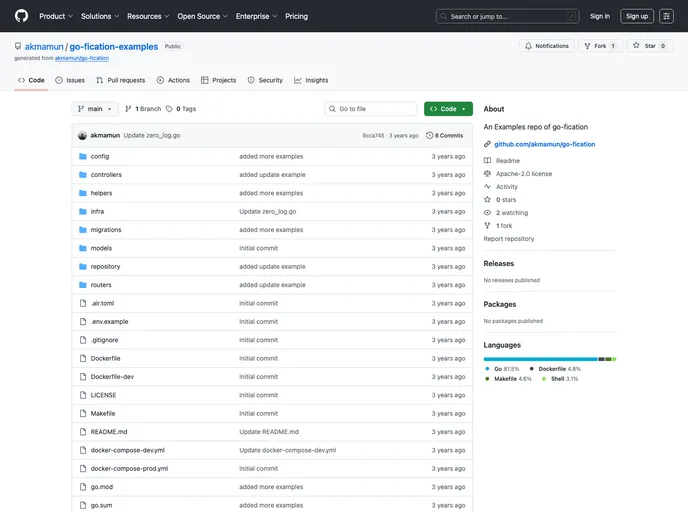Open the akmamun owner link
The image size is (688, 512).
[x=44, y=47]
